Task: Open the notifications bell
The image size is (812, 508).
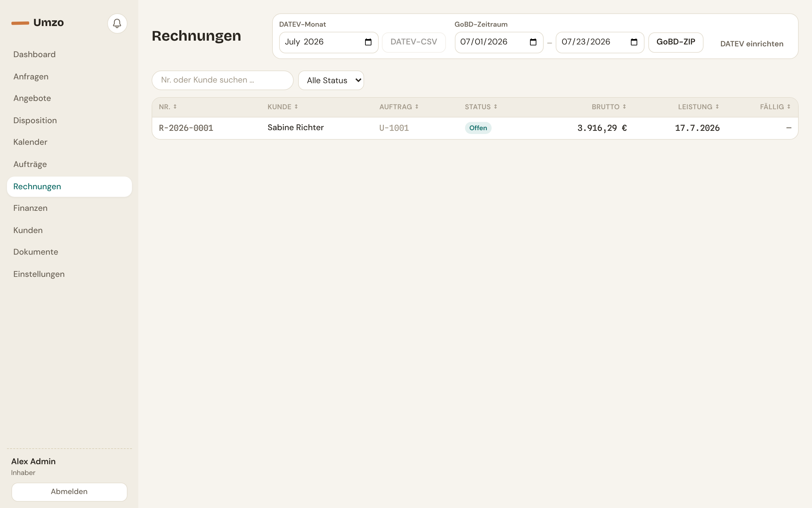Action: point(117,23)
